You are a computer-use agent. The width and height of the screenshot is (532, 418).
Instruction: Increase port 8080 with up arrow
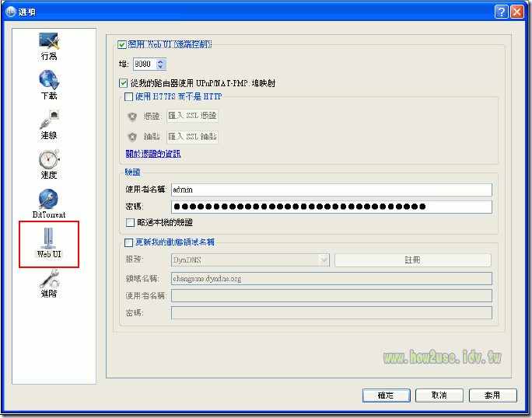[161, 61]
